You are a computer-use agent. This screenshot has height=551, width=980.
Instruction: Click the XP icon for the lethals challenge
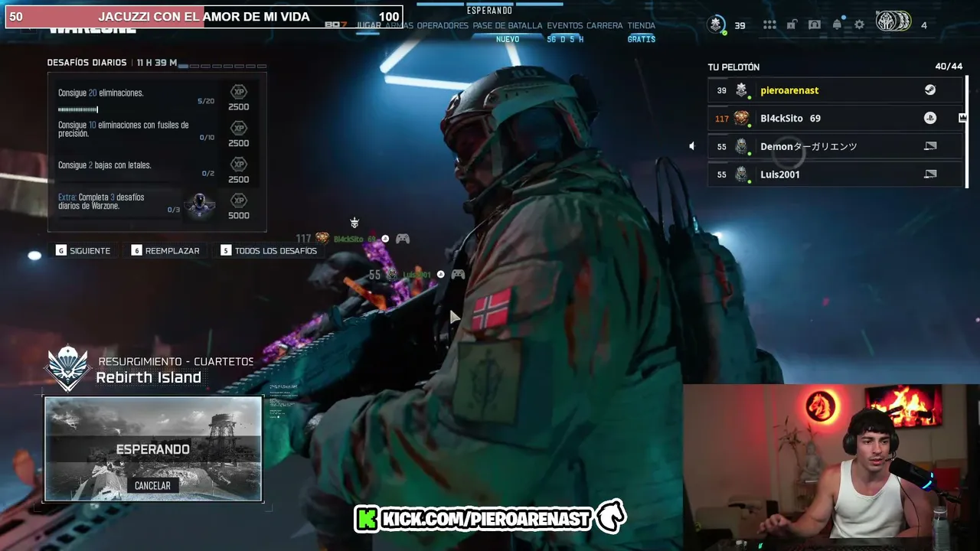pos(239,164)
